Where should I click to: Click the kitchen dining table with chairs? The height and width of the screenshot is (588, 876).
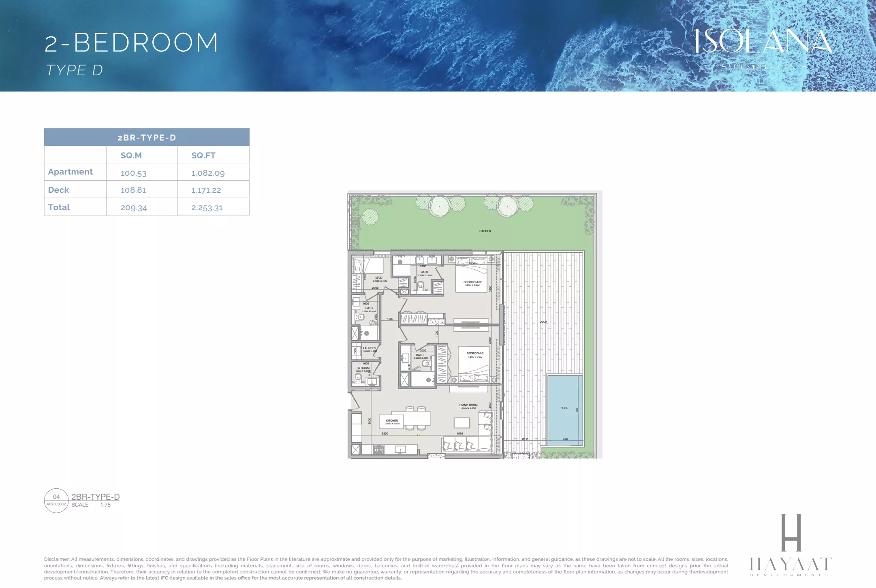416,418
